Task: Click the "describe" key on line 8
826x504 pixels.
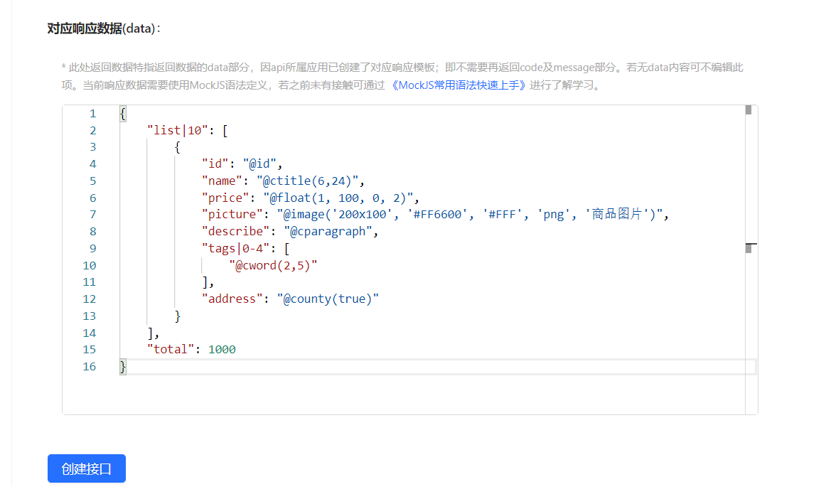Action: click(x=232, y=232)
